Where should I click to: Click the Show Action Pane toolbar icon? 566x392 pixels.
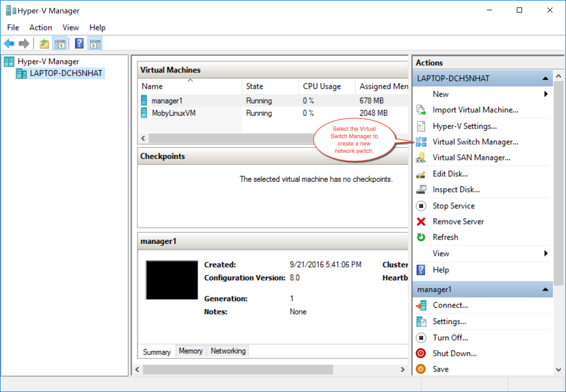tap(95, 43)
